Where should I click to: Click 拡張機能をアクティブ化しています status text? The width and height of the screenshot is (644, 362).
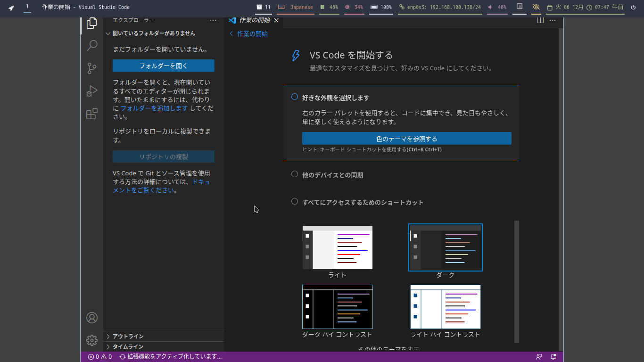[x=171, y=357]
